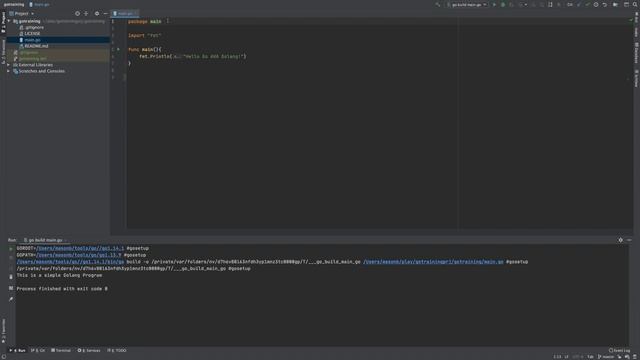Screen dimensions: 640x360
Task: Click the GOROOT path link in console
Action: pos(80,248)
